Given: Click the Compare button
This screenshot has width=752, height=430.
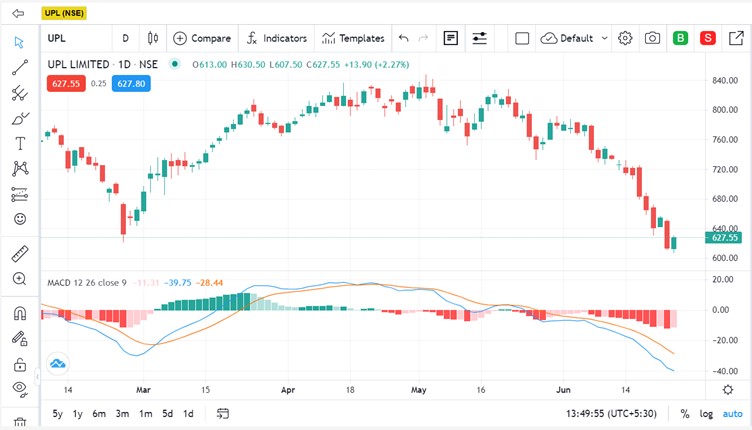Looking at the screenshot, I should pyautogui.click(x=202, y=38).
